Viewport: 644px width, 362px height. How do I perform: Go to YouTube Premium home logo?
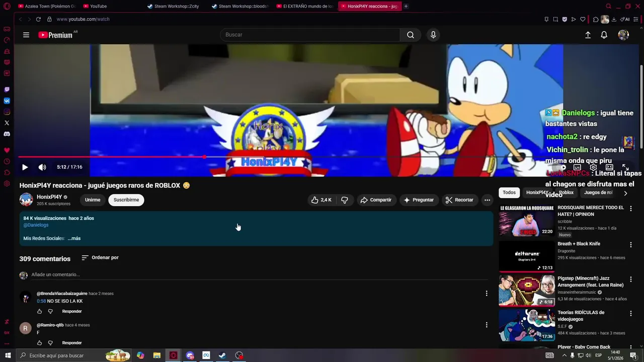pyautogui.click(x=55, y=35)
